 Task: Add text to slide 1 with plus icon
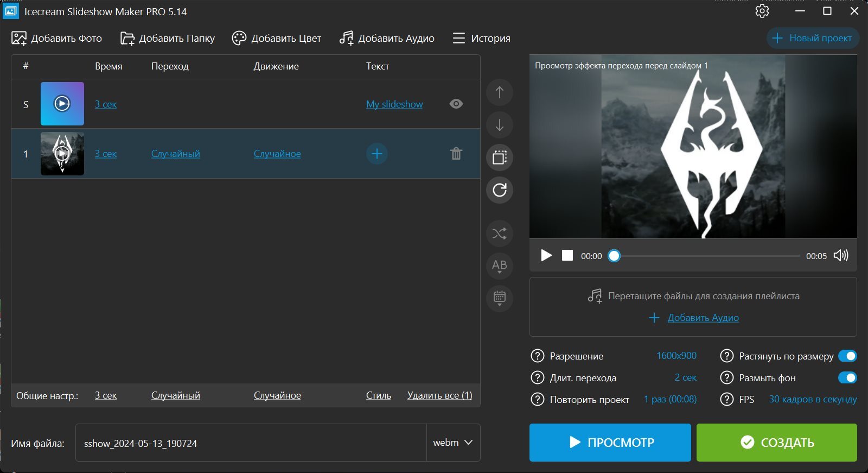click(377, 154)
